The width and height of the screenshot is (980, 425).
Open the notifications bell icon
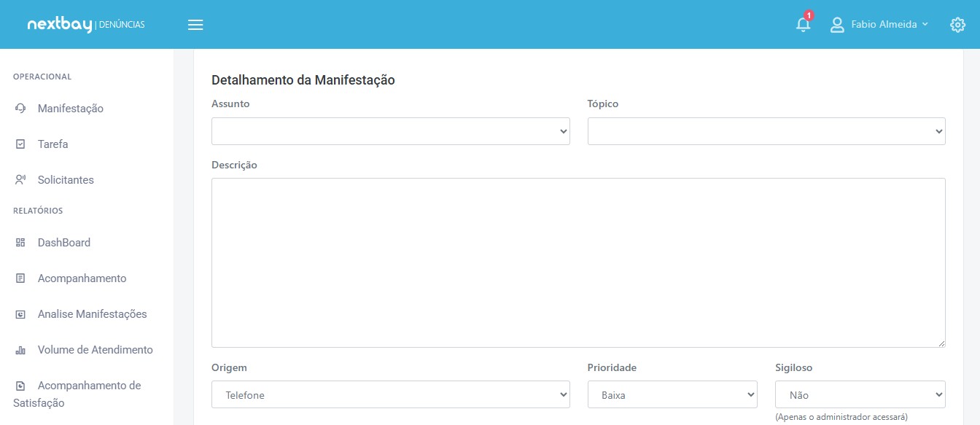coord(803,24)
